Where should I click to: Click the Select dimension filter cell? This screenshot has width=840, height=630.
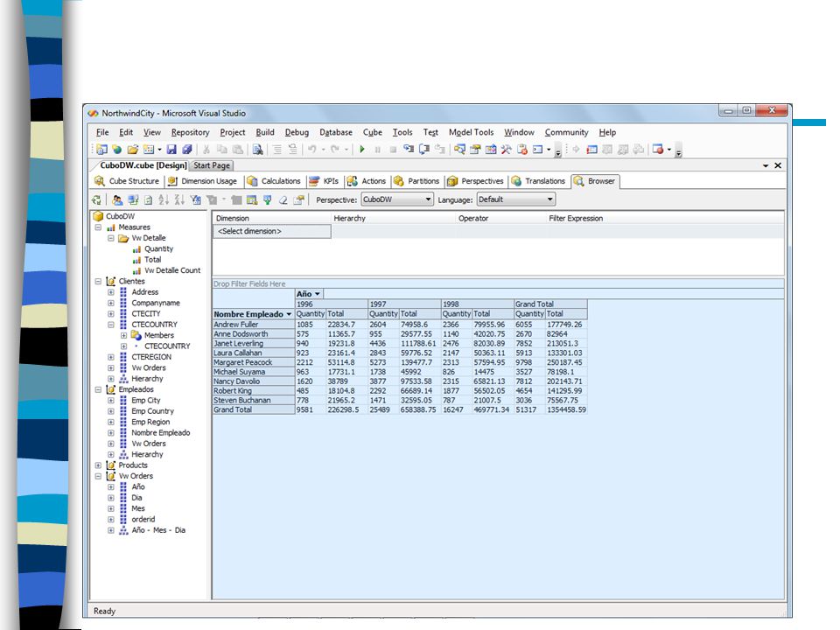pos(271,231)
